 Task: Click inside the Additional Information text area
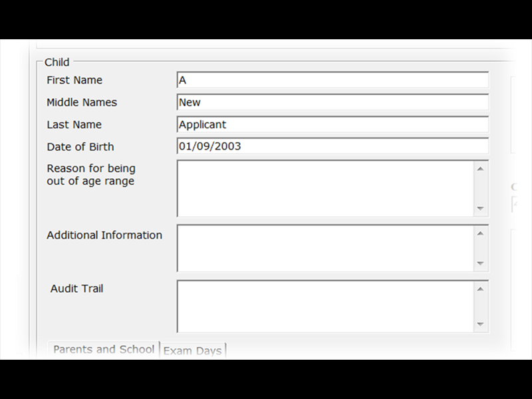coord(325,248)
